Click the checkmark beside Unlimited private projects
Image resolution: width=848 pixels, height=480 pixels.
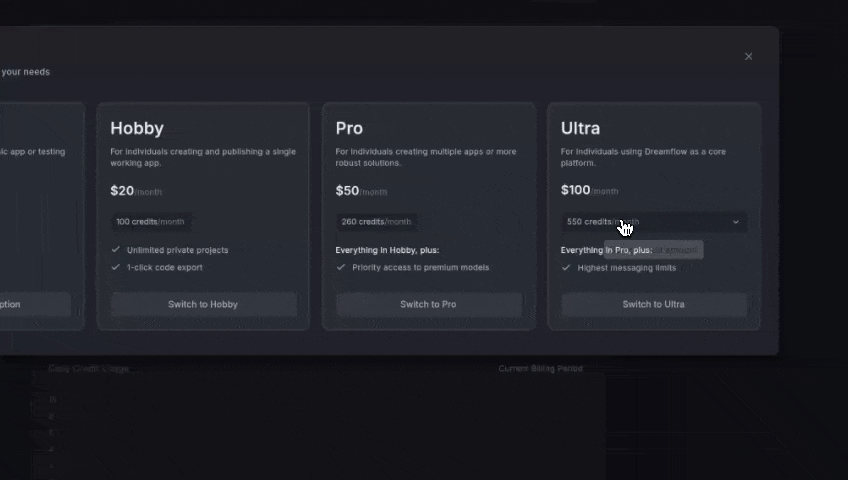[x=115, y=250]
